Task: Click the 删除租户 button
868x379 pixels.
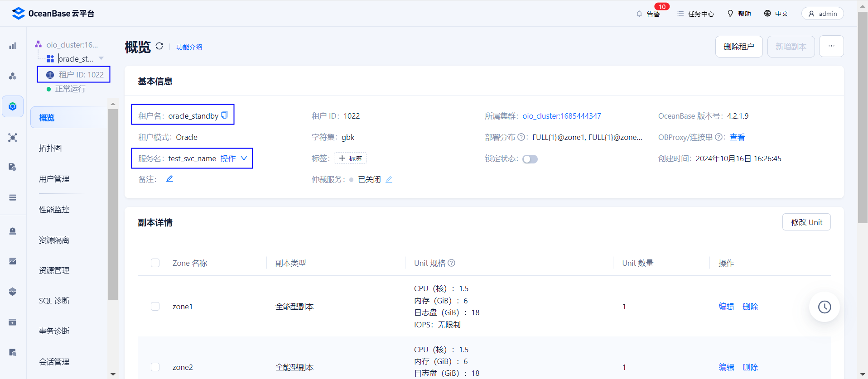Action: 739,47
